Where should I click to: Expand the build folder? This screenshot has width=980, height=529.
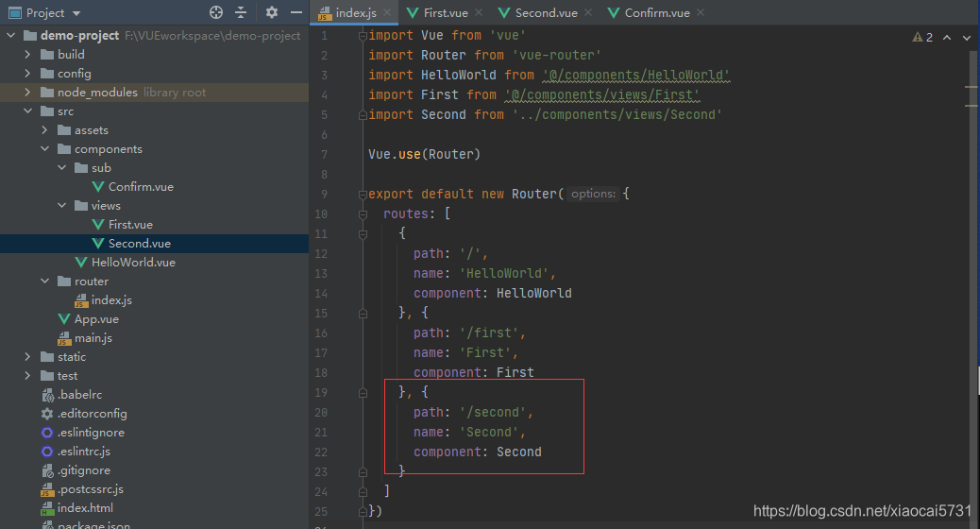coord(27,55)
